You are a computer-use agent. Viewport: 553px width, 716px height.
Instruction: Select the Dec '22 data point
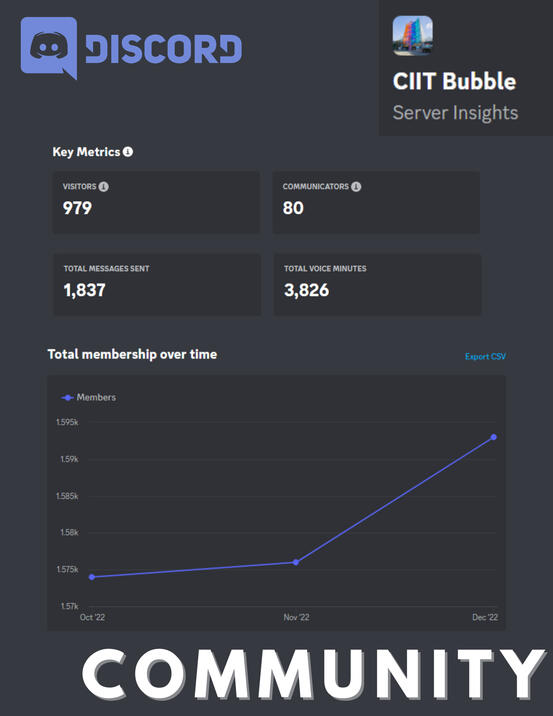click(494, 437)
